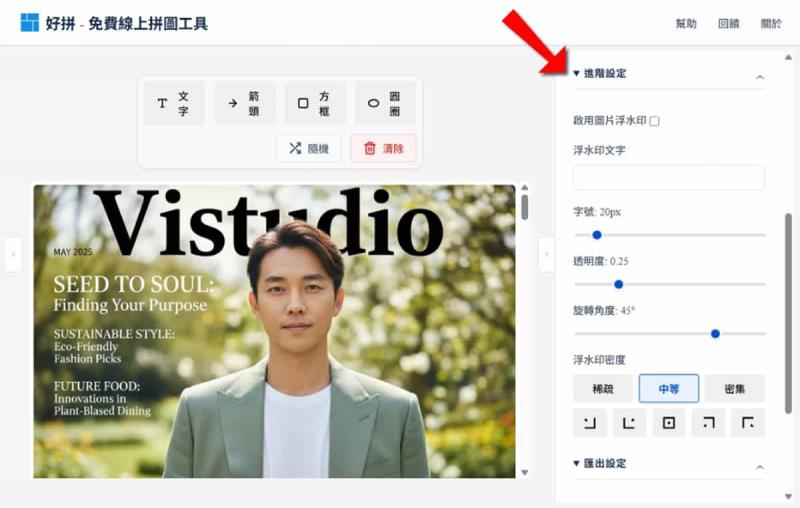This screenshot has width=800, height=508.
Task: Click the 浮水印文字 input field
Action: [668, 178]
